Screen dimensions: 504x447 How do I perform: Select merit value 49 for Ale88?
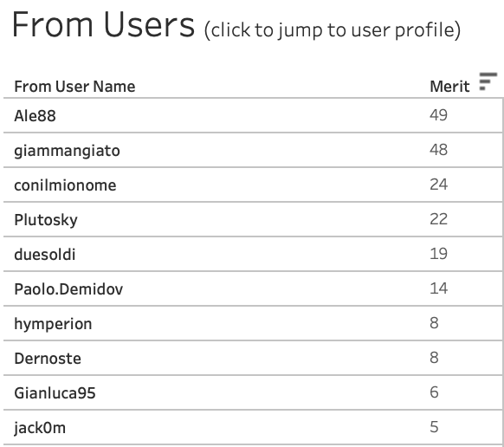point(438,115)
